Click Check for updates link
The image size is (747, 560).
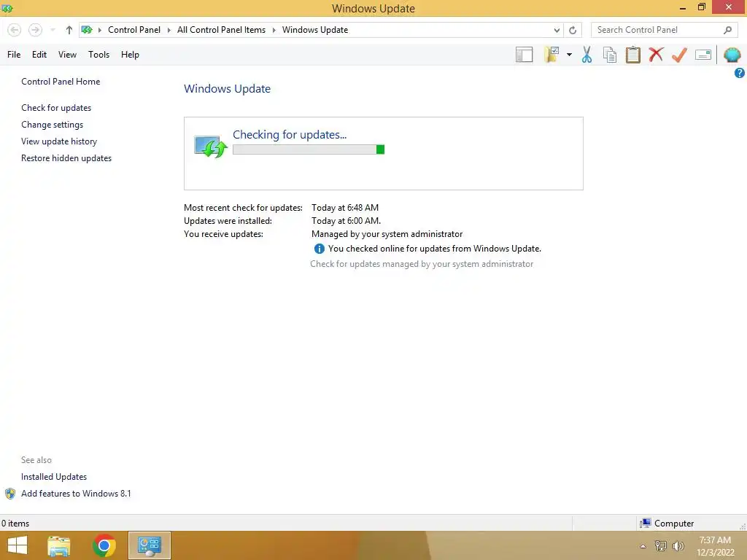coord(56,108)
